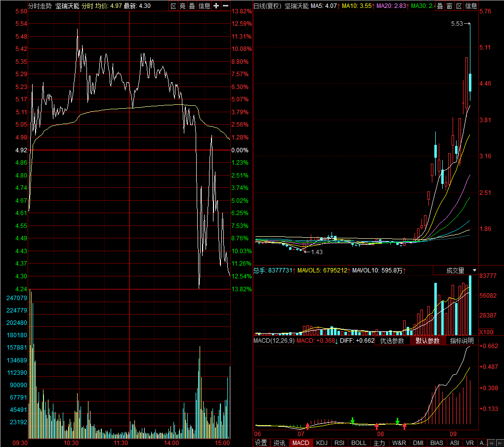Click the 竞 auction button in intraday header

coord(182,6)
